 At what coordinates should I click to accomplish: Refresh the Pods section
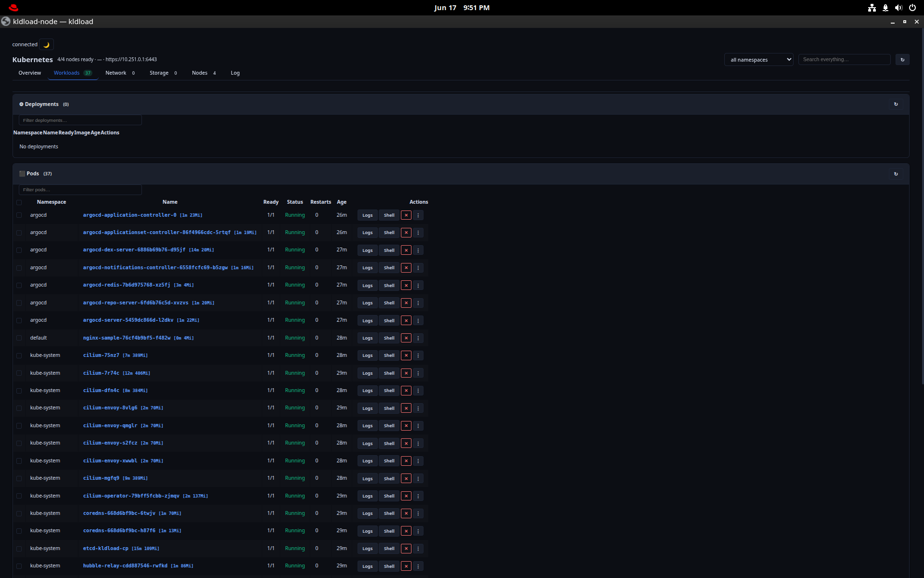tap(896, 174)
